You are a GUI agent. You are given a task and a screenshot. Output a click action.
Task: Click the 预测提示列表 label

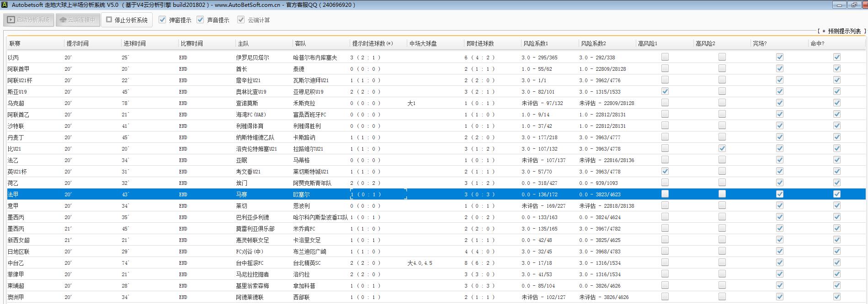[x=844, y=31]
